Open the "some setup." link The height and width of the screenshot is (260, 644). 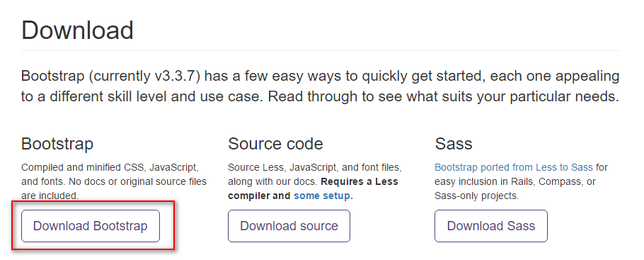(x=323, y=196)
